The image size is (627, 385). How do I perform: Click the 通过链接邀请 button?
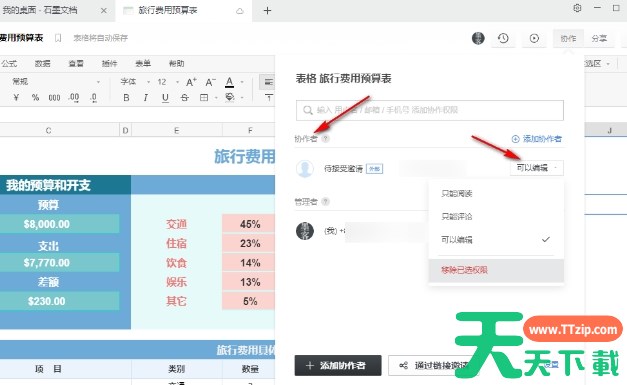(x=433, y=365)
